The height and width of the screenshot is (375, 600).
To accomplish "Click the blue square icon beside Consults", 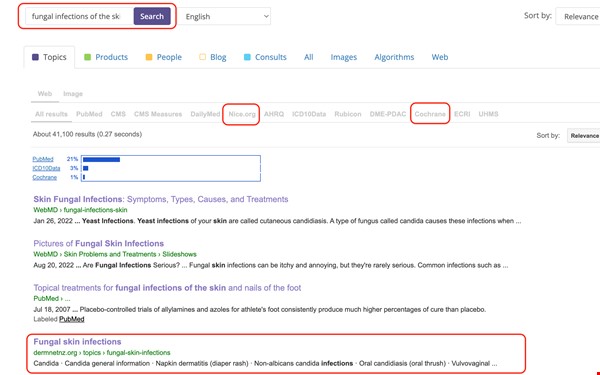I will 247,57.
